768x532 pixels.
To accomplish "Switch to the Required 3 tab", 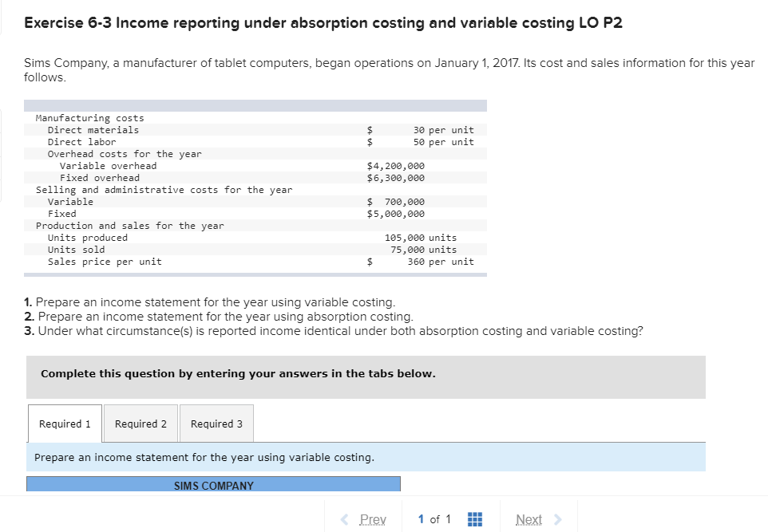I will 216,424.
